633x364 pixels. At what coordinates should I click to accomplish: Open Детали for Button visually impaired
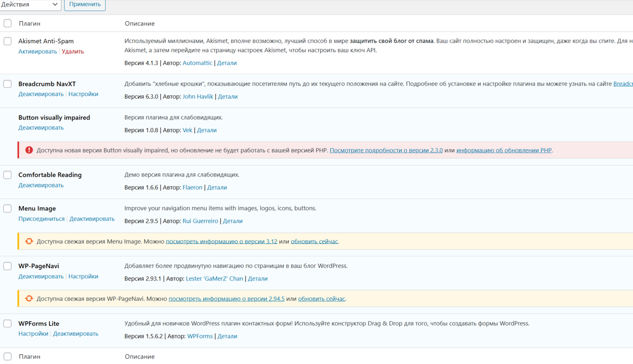click(207, 130)
